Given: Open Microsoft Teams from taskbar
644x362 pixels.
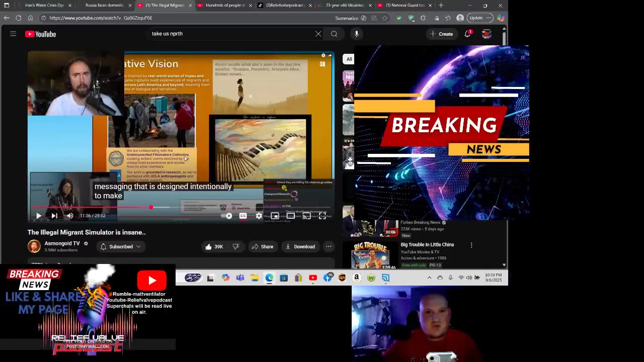Looking at the screenshot, I should pos(240,278).
